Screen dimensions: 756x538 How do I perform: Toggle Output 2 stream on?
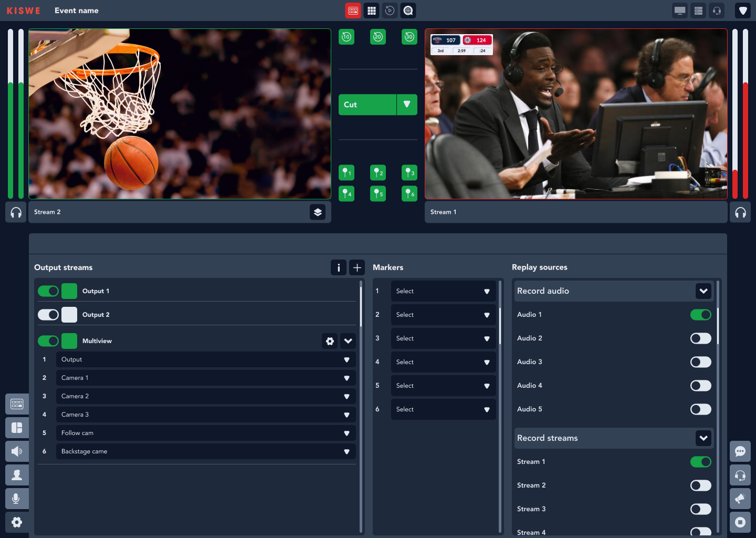(x=48, y=315)
